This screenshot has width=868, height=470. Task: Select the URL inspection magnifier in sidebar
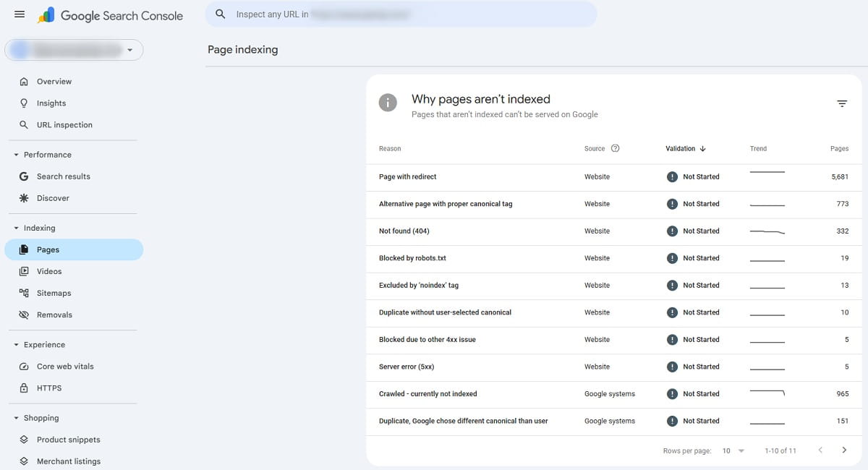(24, 124)
